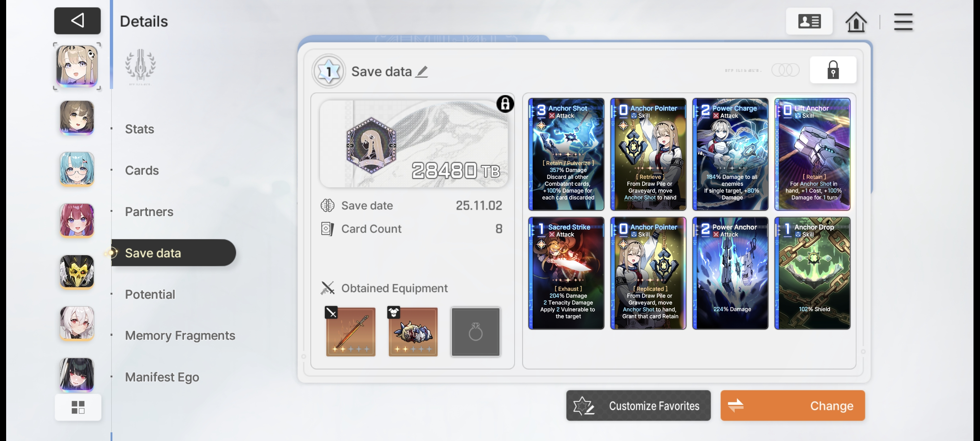
Task: Edit the save data name with pencil icon
Action: (x=421, y=71)
